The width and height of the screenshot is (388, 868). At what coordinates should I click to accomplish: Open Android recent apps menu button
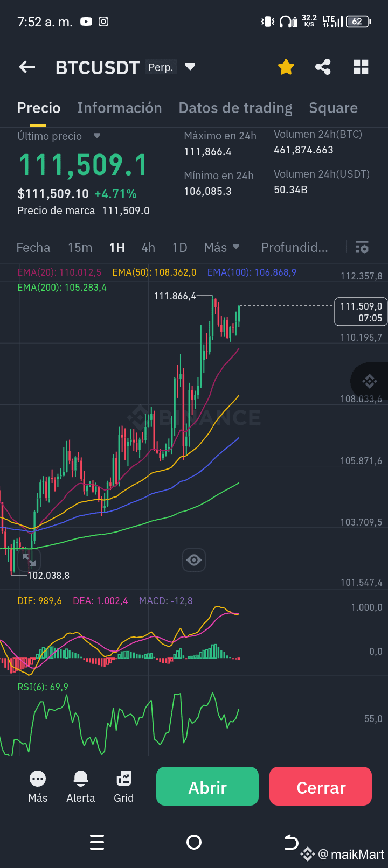tap(97, 842)
